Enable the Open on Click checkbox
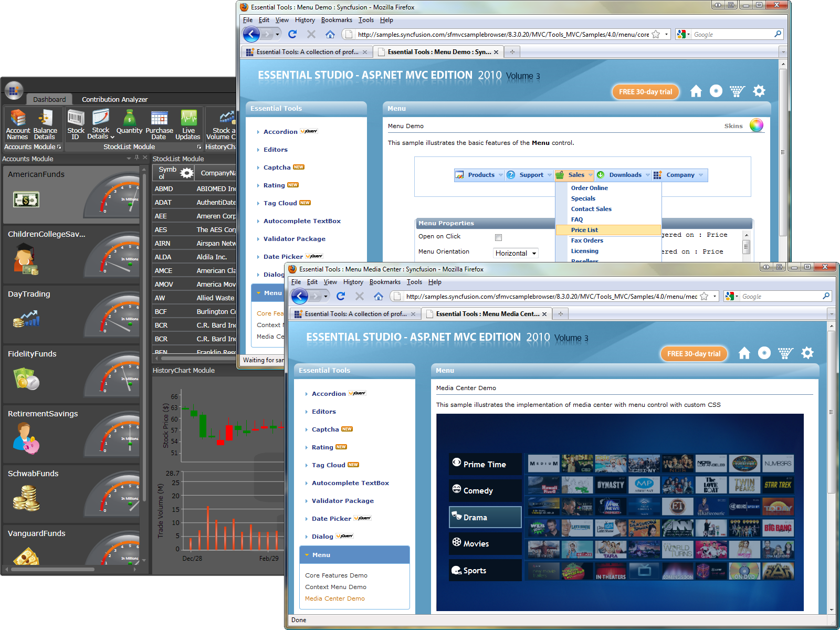The image size is (840, 630). coord(498,237)
